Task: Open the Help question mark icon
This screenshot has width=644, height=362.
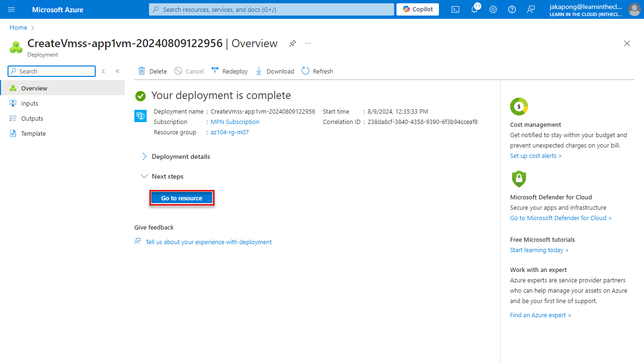Action: point(512,9)
